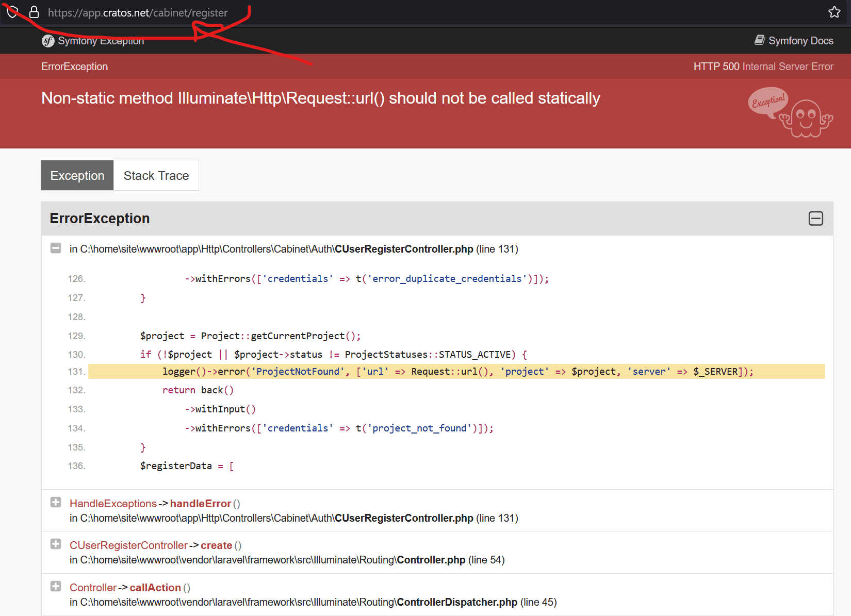The image size is (851, 616).
Task: Click highlighted code line 131
Action: 456,372
